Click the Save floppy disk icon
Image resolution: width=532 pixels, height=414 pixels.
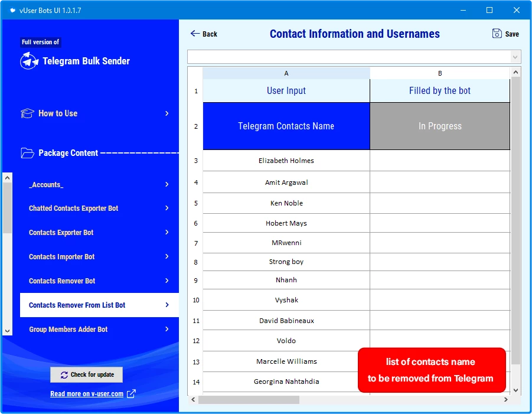[x=497, y=34]
